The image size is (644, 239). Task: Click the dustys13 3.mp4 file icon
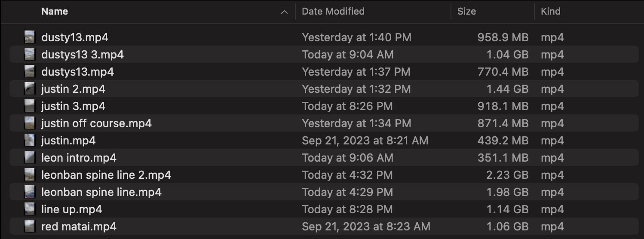click(x=30, y=55)
